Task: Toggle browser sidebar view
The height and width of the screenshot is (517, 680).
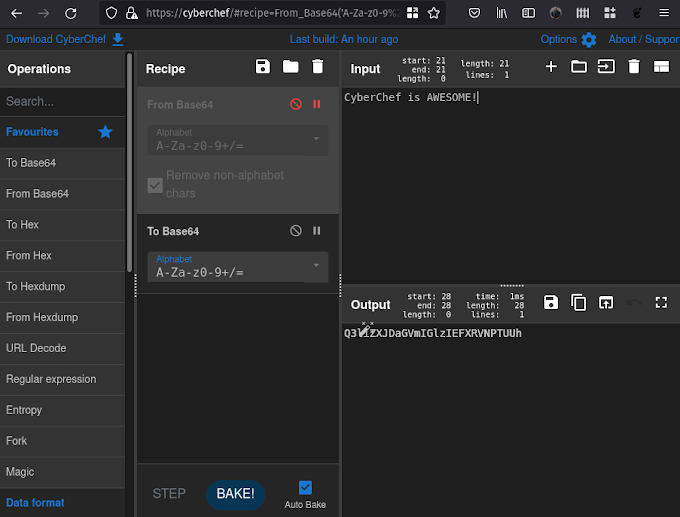Action: (x=528, y=13)
